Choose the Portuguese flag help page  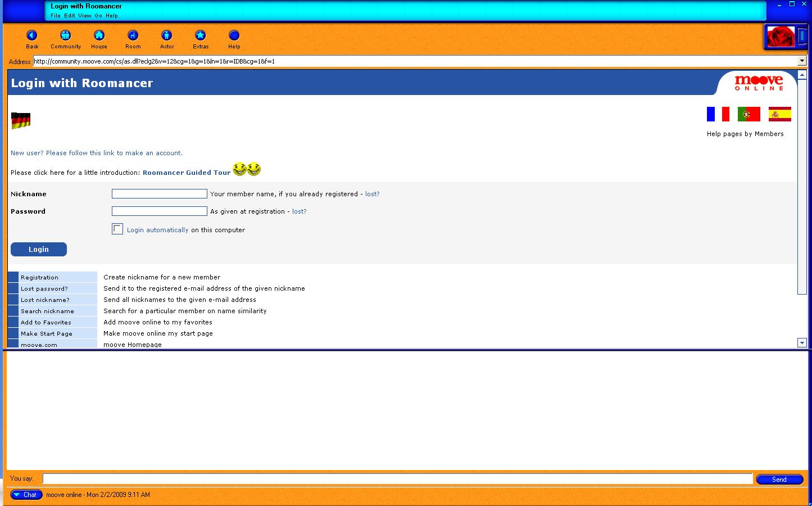749,114
